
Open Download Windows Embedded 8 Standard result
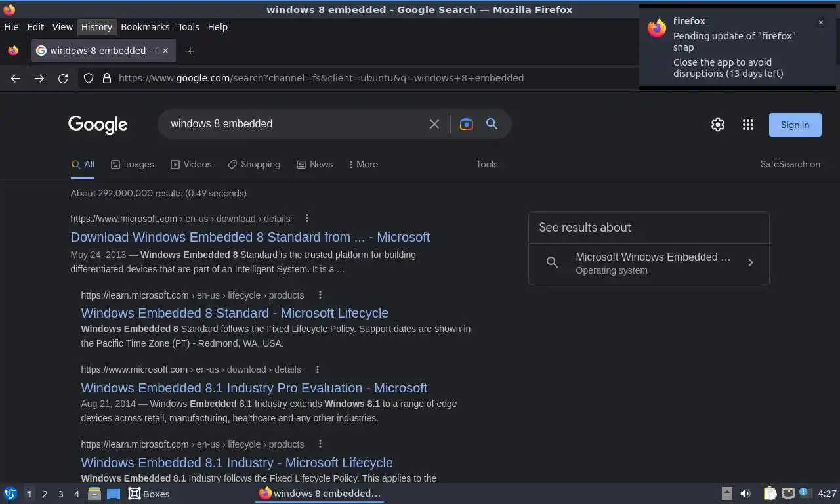pos(250,237)
